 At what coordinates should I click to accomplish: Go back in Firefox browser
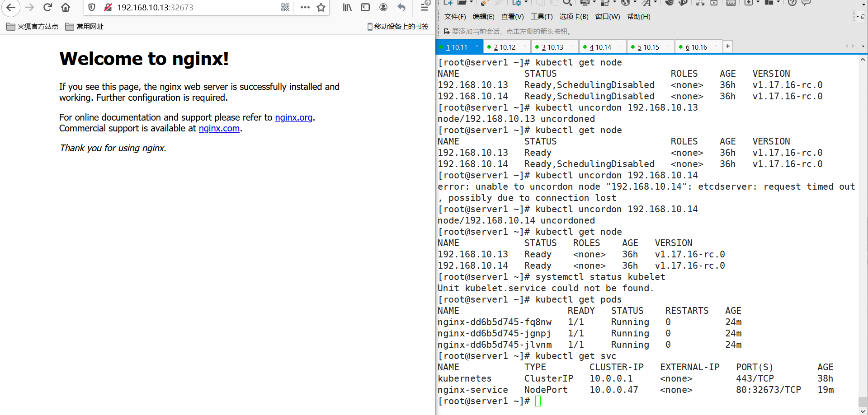11,7
